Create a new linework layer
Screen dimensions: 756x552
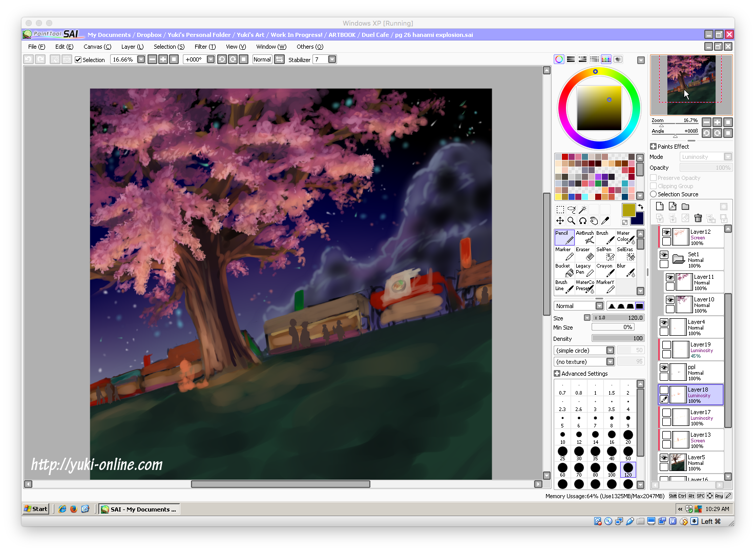coord(673,206)
